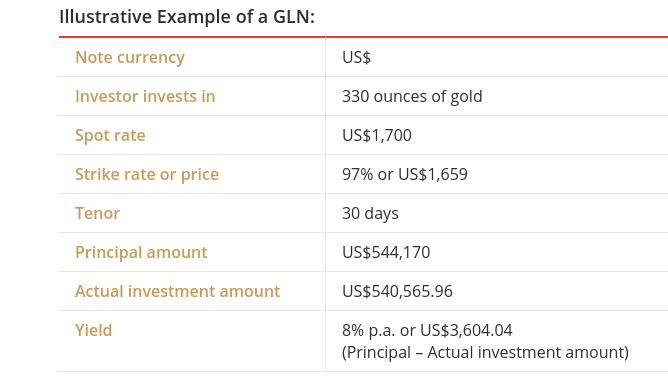Click the US$ currency value
668x378 pixels.
357,58
